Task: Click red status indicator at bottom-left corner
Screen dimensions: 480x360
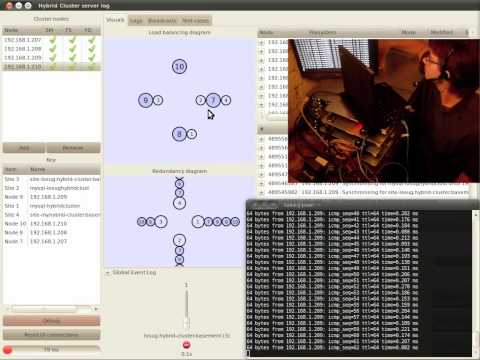Action: (x=8, y=350)
